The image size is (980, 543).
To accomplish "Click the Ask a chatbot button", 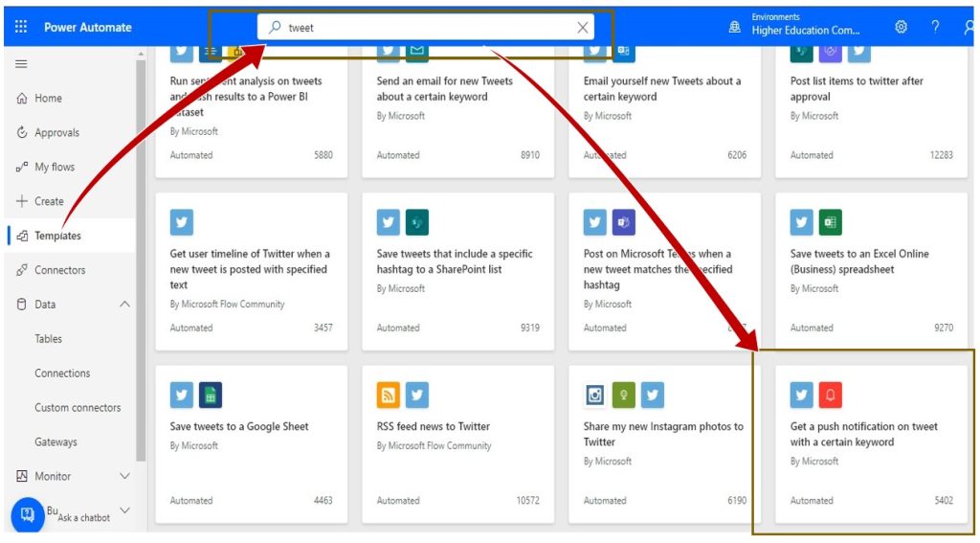I will [28, 515].
